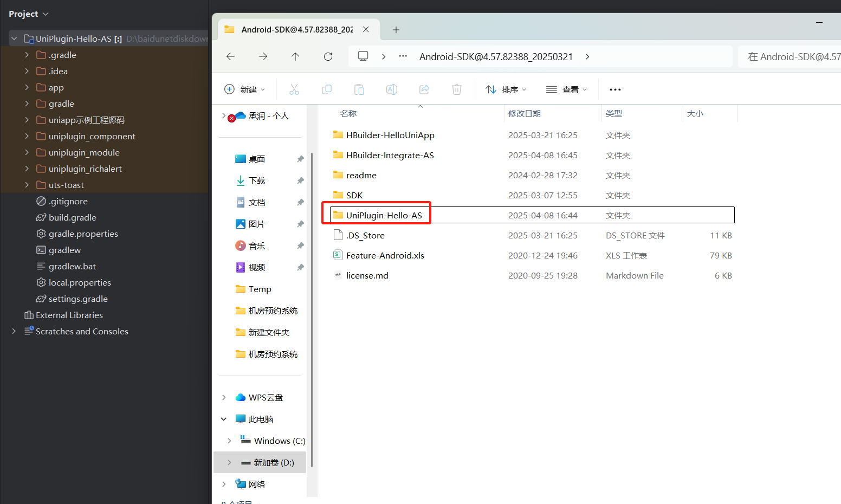
Task: Select the Feature-Android.xls file
Action: coord(532,255)
